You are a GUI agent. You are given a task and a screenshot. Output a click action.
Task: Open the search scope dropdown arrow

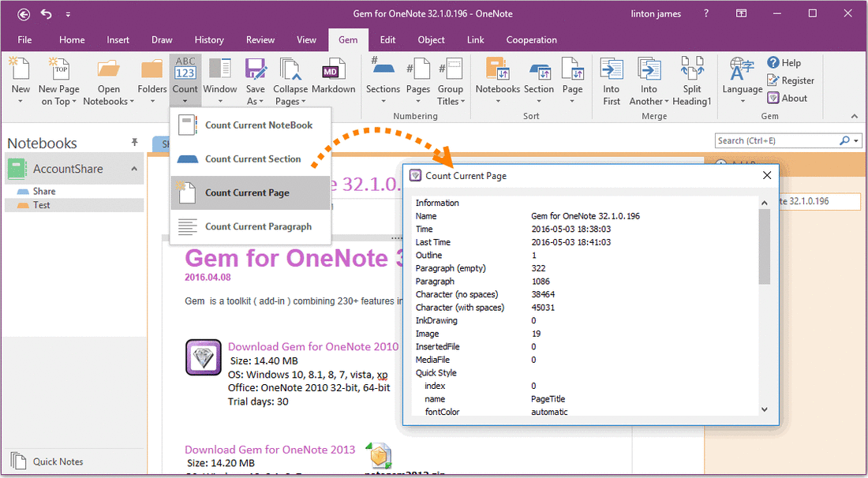pyautogui.click(x=855, y=140)
